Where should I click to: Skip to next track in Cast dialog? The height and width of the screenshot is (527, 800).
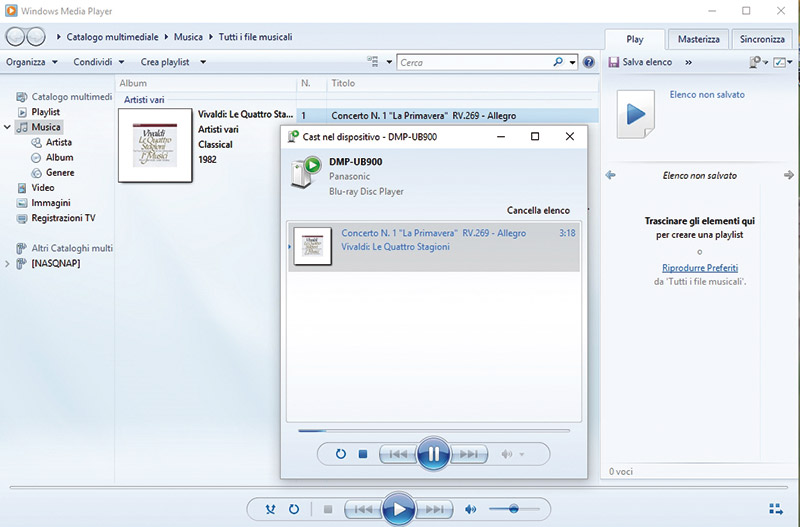[x=467, y=454]
